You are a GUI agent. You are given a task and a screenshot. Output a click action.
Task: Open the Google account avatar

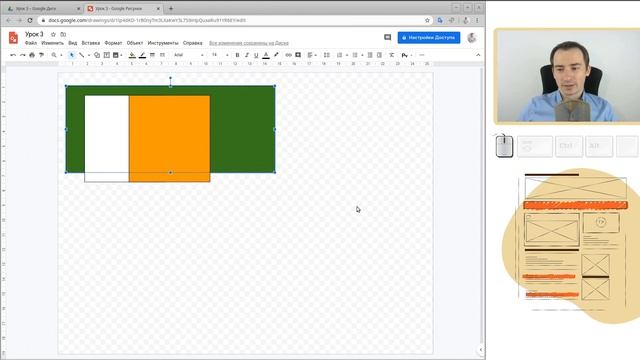click(x=472, y=38)
